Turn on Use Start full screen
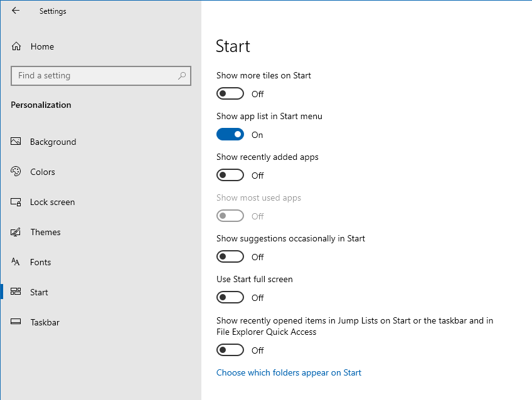 coord(230,297)
